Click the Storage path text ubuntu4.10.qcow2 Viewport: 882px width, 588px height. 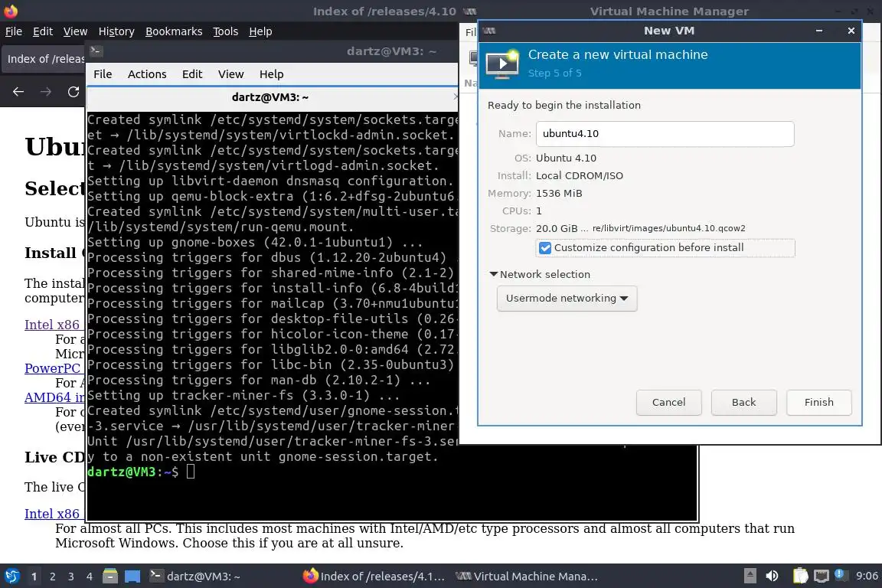pos(668,228)
